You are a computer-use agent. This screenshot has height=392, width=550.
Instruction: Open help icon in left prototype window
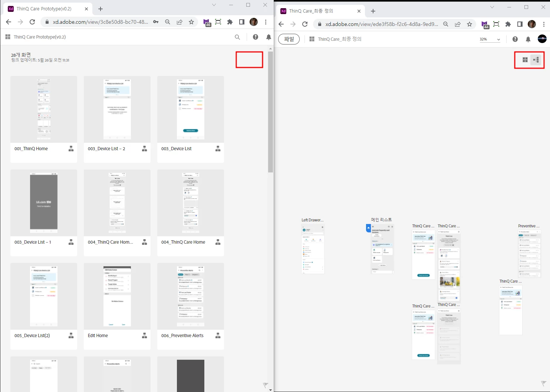point(256,37)
